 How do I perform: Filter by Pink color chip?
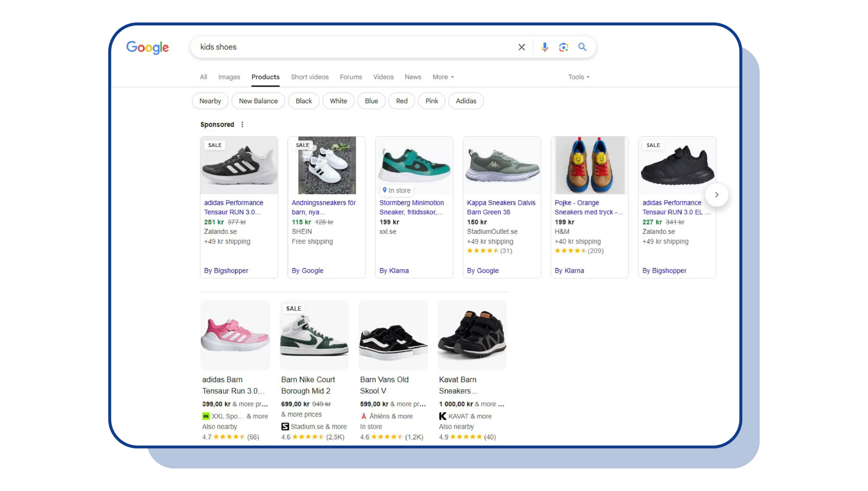(x=432, y=101)
